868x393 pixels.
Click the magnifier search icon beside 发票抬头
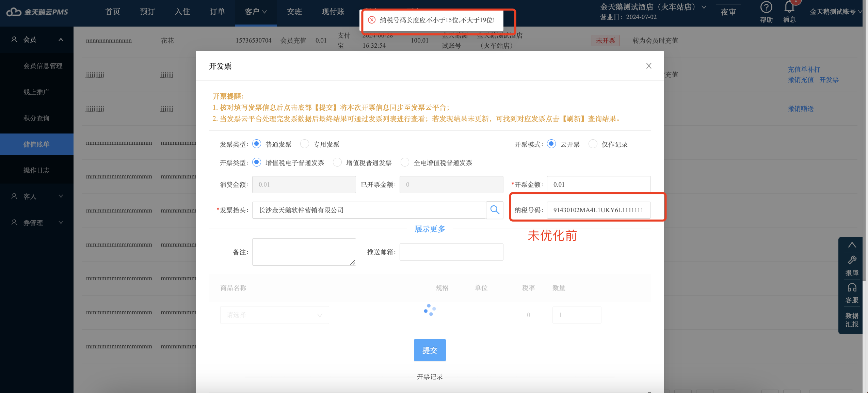(x=495, y=210)
